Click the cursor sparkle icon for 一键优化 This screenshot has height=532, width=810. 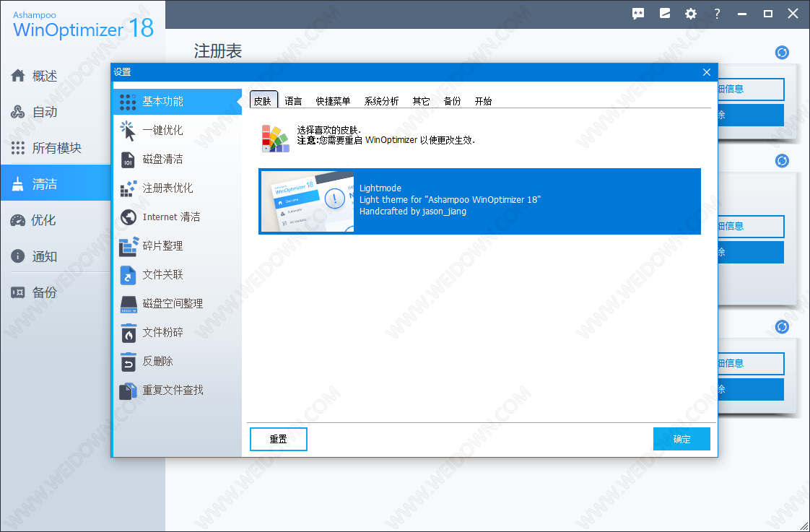tap(128, 131)
